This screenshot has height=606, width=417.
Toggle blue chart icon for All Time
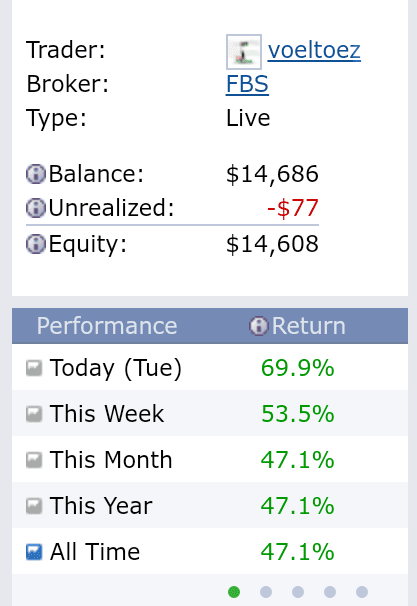(x=34, y=552)
